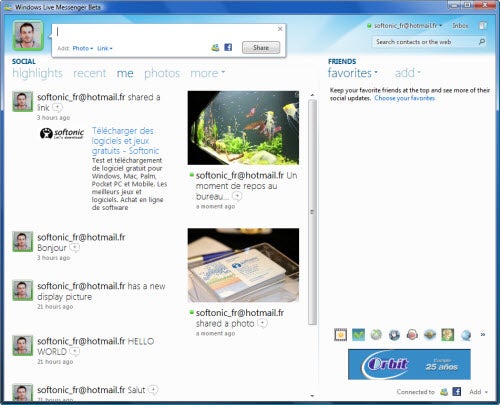This screenshot has height=405, width=500.
Task: Click the Facebook icon beside Connected to
Action: tap(457, 391)
